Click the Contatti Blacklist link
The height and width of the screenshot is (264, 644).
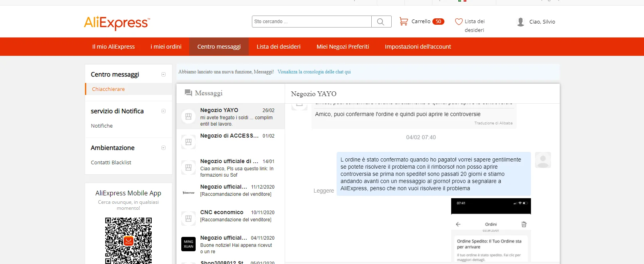click(111, 162)
